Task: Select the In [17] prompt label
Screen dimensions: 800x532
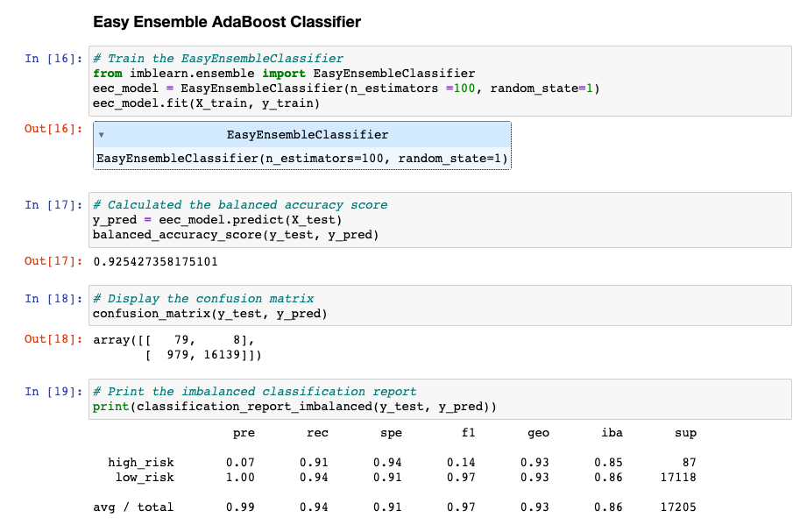Action: [53, 205]
